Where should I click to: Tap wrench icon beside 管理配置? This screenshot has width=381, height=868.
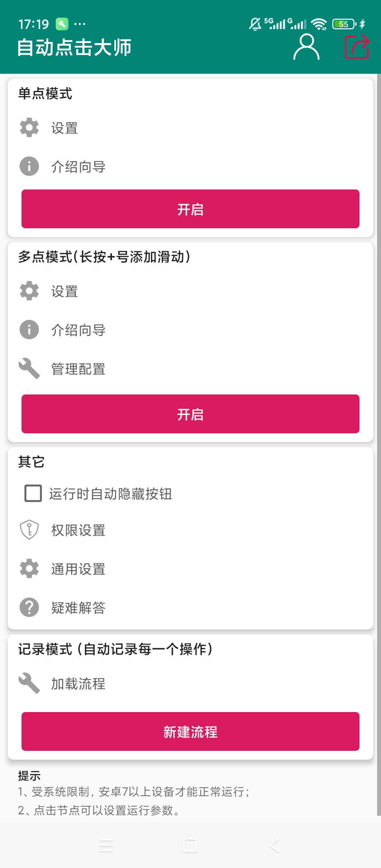[x=29, y=368]
